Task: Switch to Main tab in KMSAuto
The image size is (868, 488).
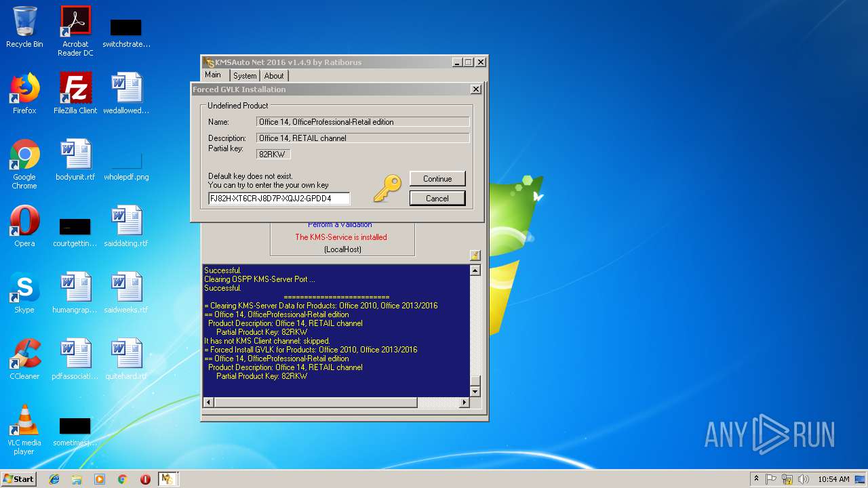Action: coord(213,75)
